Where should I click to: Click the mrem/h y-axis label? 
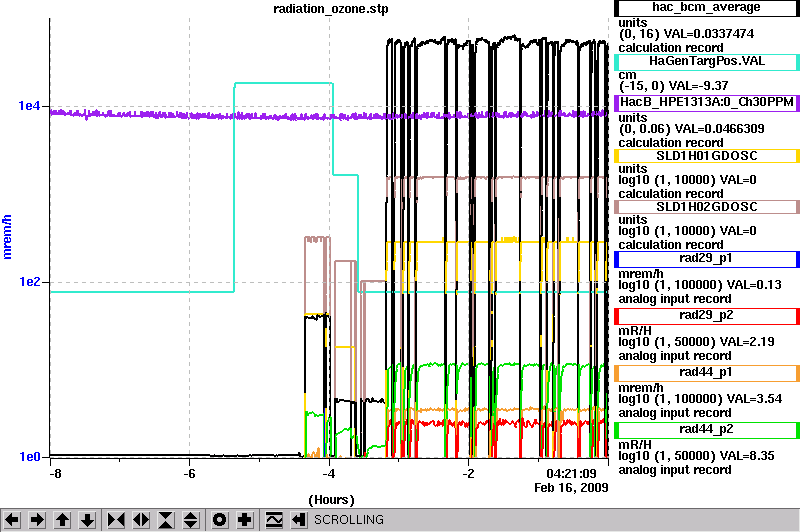7,237
